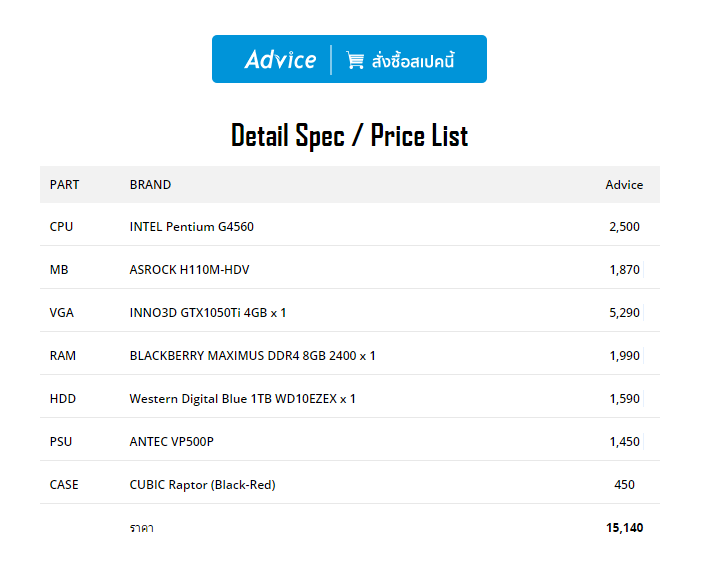Click the Detail Spec / Price List heading
The width and height of the screenshot is (720, 574).
[349, 135]
